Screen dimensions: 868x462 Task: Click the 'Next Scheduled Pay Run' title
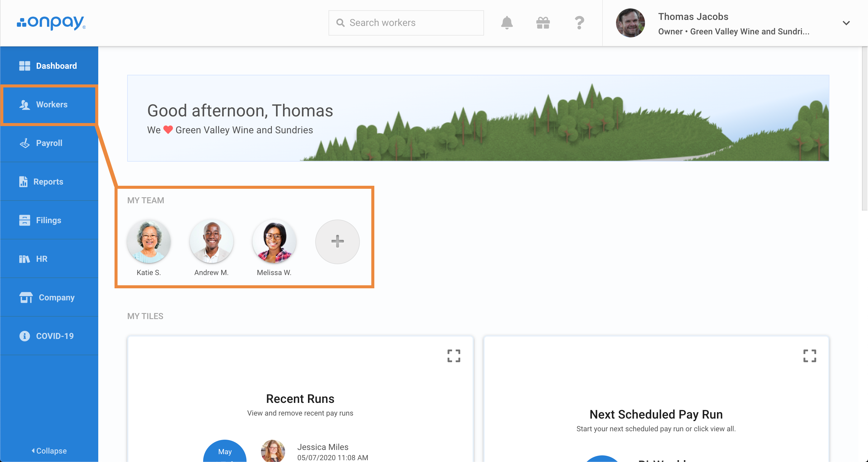[656, 414]
